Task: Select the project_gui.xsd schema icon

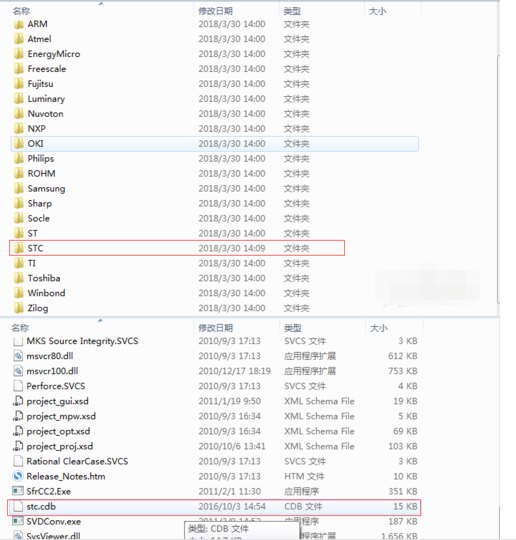Action: [x=18, y=401]
